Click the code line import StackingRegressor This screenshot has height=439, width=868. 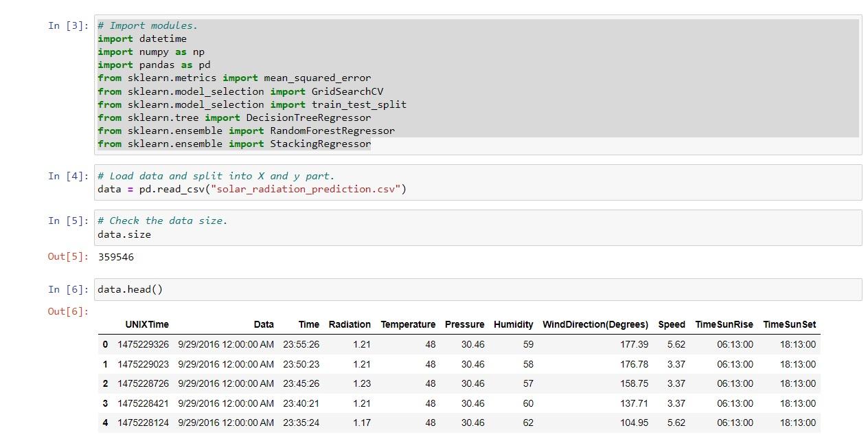point(234,144)
